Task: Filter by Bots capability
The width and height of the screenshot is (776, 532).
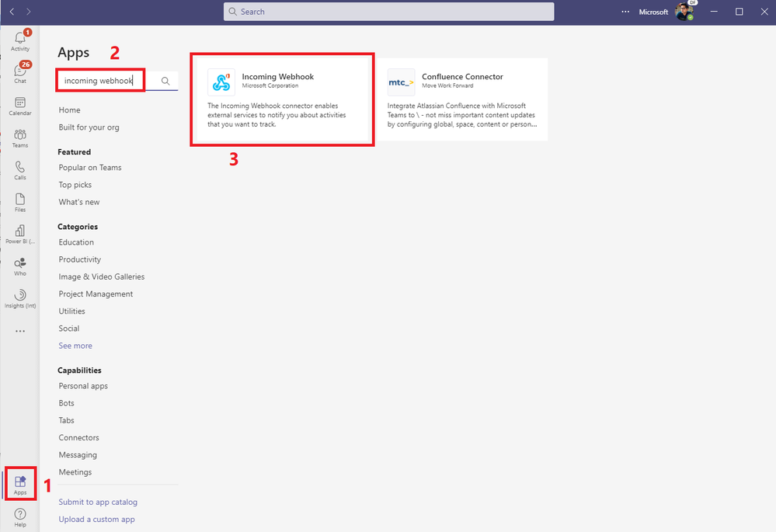Action: [x=66, y=403]
